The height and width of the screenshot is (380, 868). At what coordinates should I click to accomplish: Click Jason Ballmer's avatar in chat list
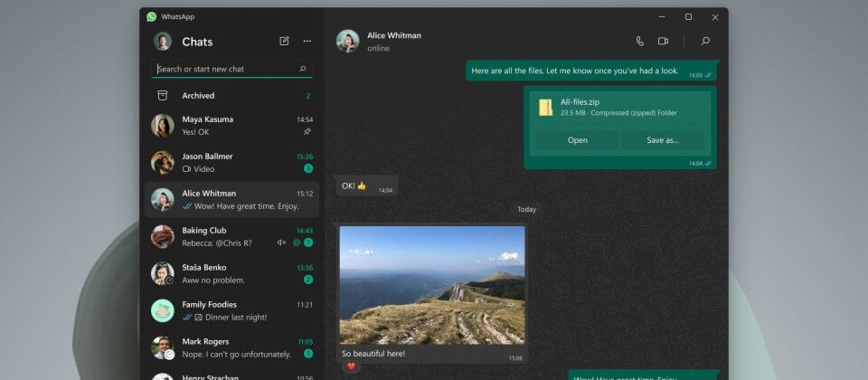pyautogui.click(x=163, y=162)
